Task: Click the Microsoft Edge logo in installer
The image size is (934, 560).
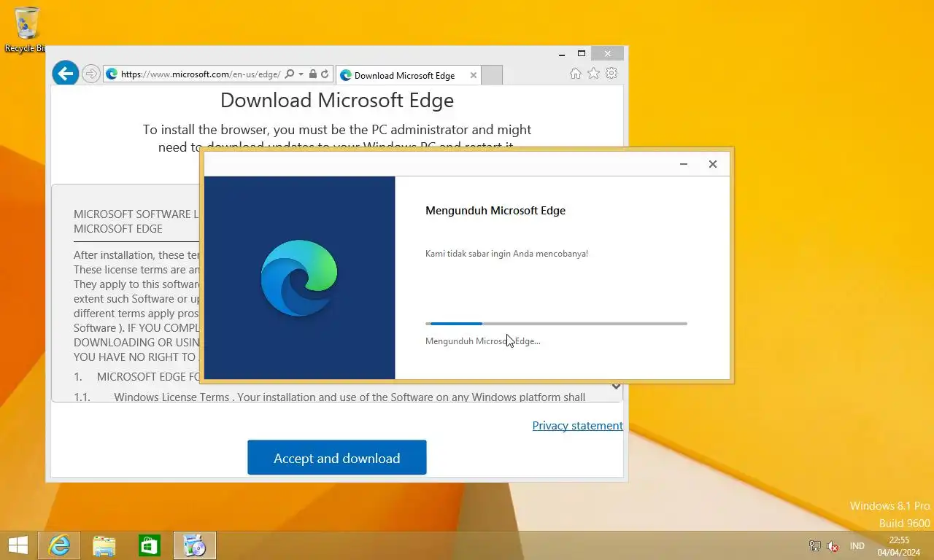Action: point(299,278)
